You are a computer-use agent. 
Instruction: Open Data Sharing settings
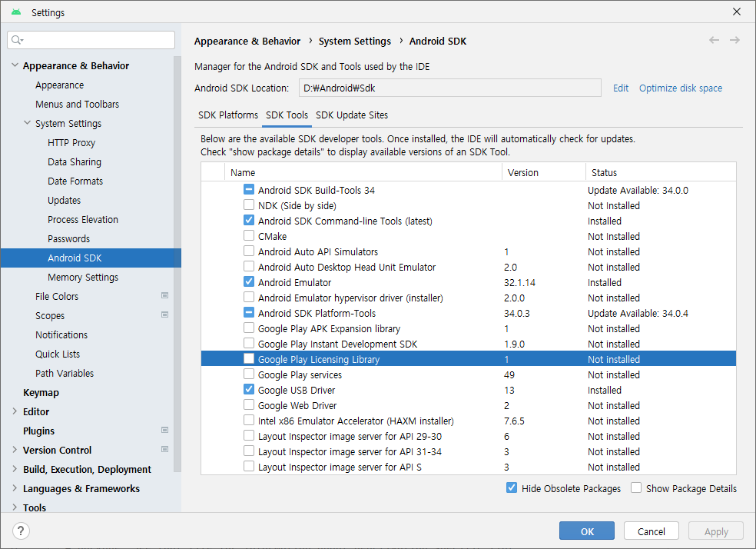click(x=75, y=162)
